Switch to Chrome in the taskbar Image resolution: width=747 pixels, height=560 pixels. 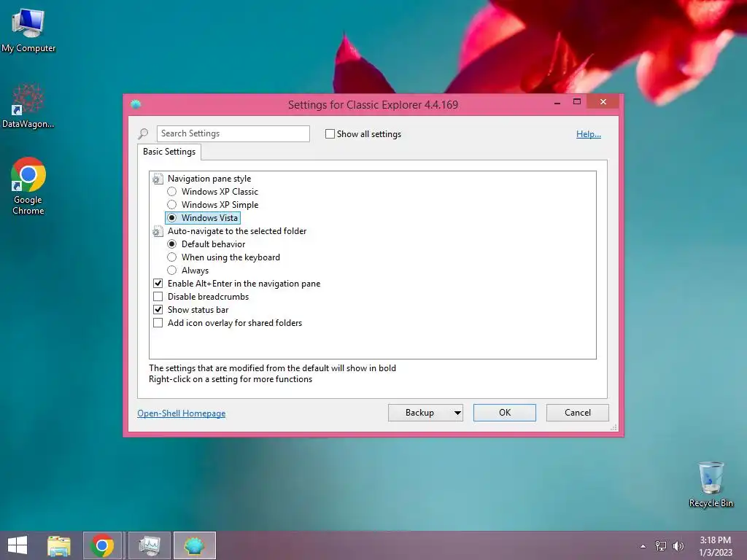pyautogui.click(x=102, y=545)
